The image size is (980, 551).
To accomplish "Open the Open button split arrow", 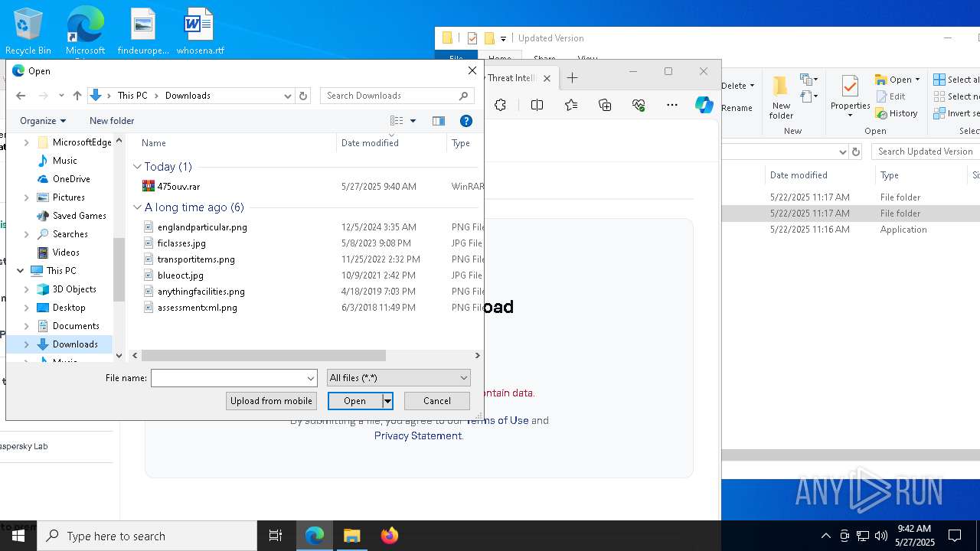I will 387,401.
